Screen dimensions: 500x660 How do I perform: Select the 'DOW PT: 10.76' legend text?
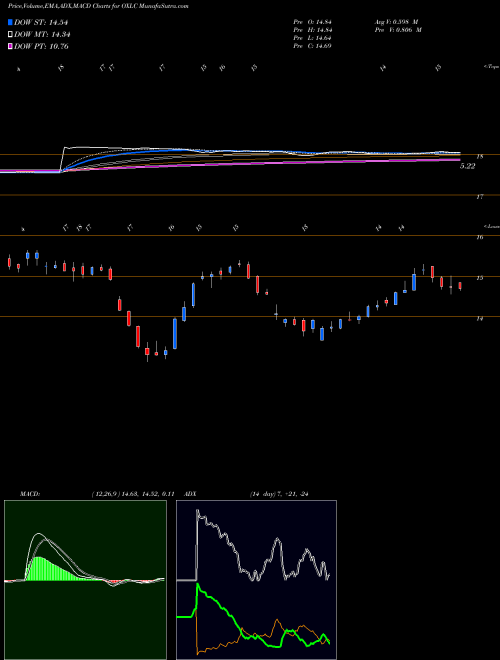pos(41,46)
